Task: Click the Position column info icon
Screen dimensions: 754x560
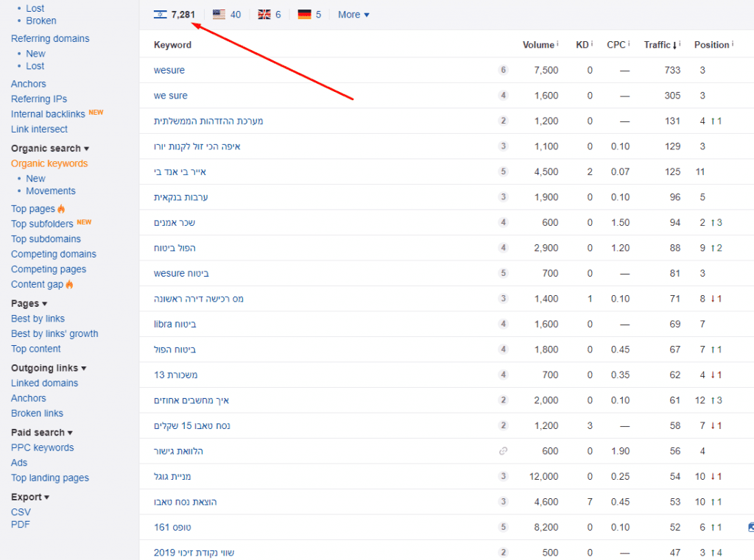Action: click(x=733, y=43)
